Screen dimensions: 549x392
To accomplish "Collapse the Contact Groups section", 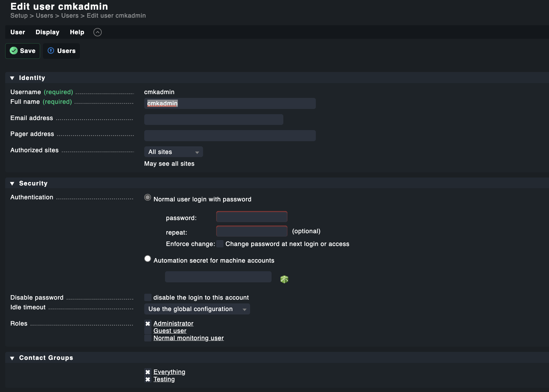I will click(x=12, y=358).
